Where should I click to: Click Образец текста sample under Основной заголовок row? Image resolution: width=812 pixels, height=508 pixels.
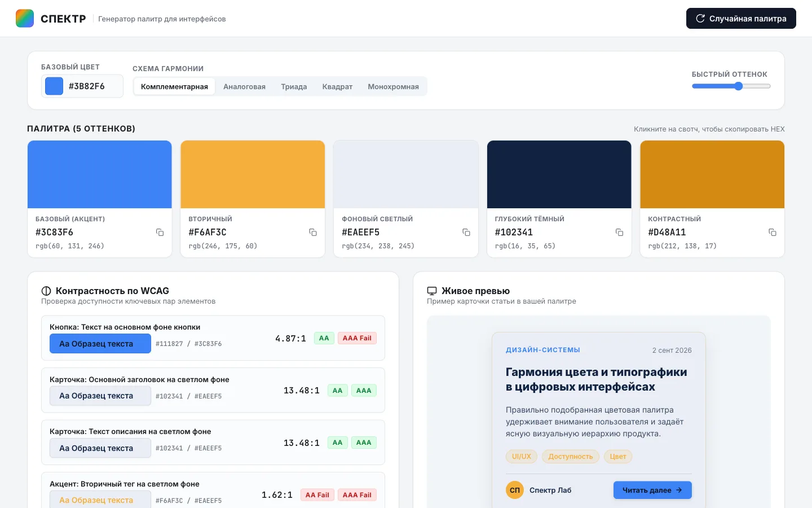coord(100,396)
